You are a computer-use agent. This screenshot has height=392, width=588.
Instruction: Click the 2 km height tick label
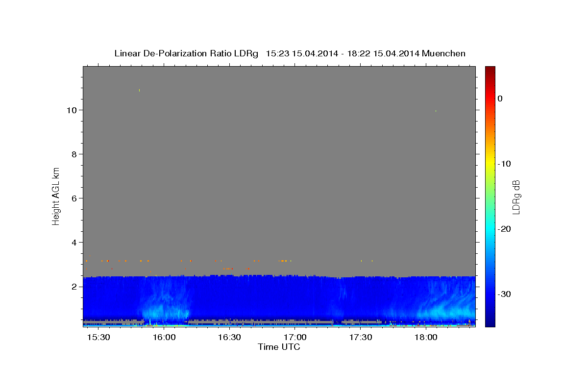[74, 287]
